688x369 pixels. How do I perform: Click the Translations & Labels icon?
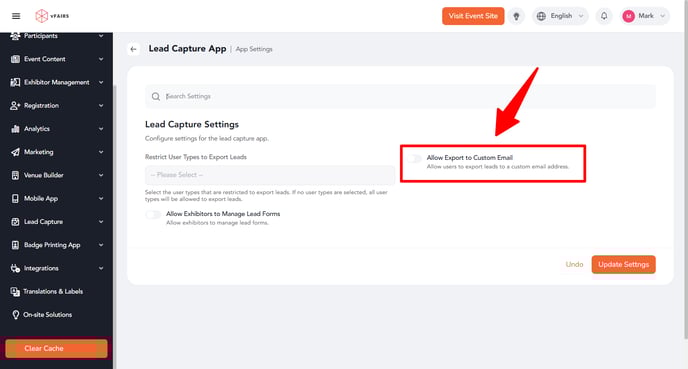(x=15, y=291)
